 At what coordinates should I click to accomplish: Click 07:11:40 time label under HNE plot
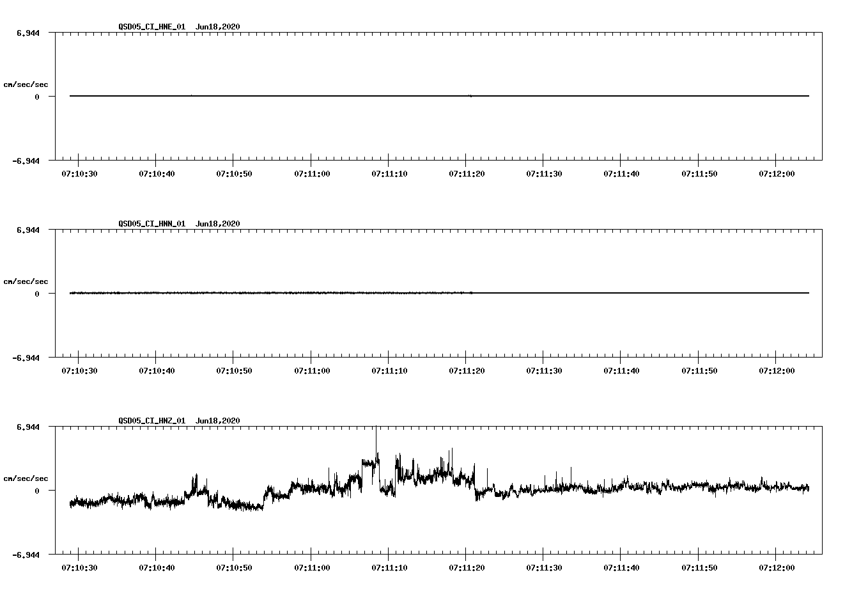point(621,174)
